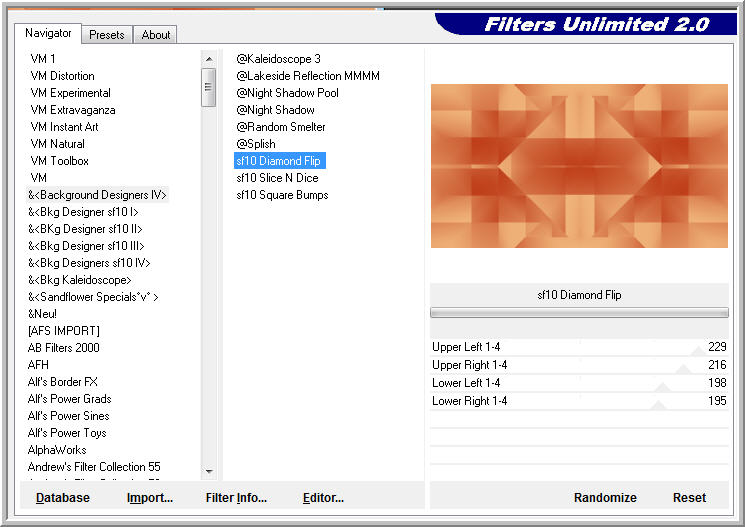
Task: Select &<Background Designers IV> category
Action: point(97,195)
